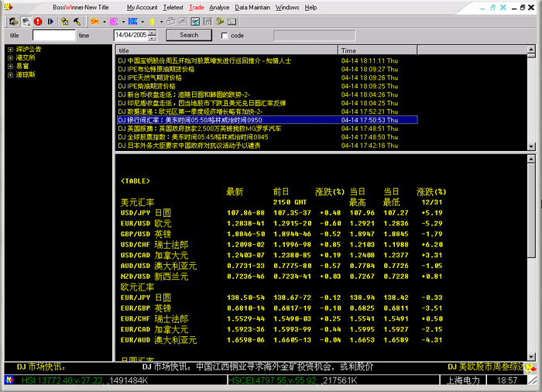Open the Analyse menu
The height and width of the screenshot is (392, 542).
(x=219, y=7)
